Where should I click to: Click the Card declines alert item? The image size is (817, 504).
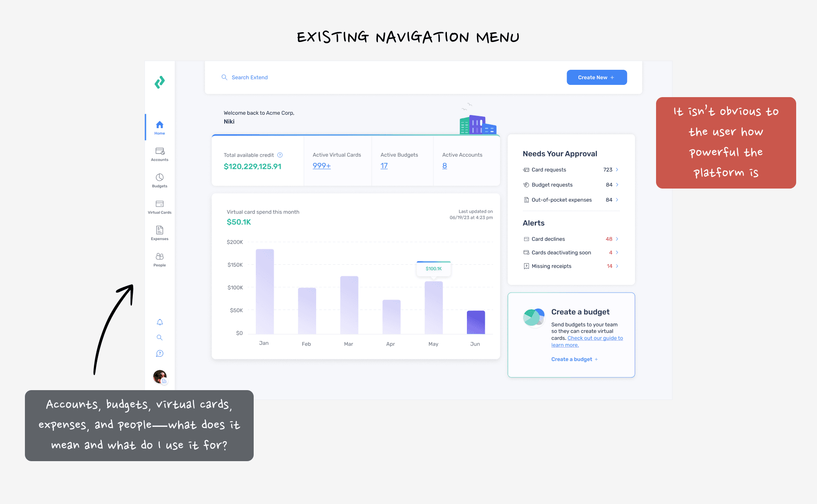tap(548, 239)
